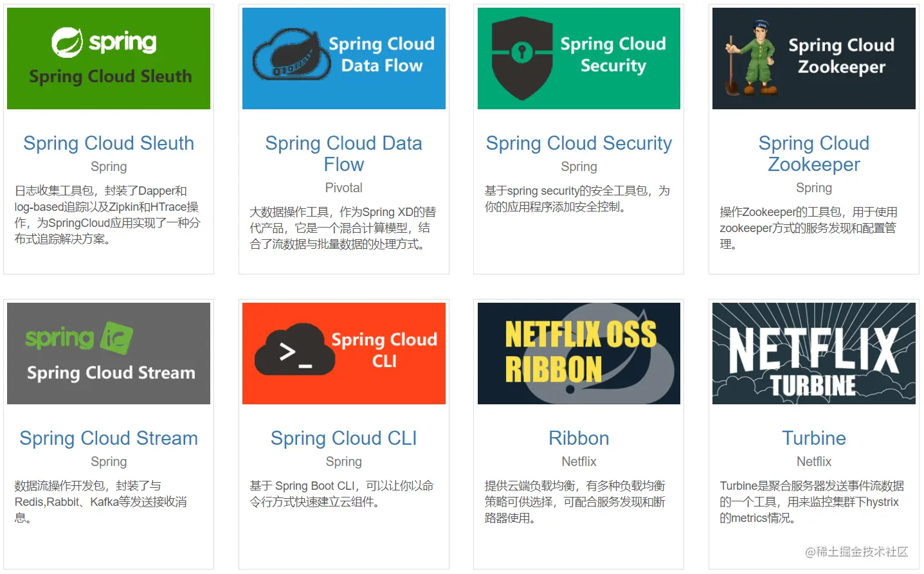Open the Spring Cloud Security title link

pos(579,143)
